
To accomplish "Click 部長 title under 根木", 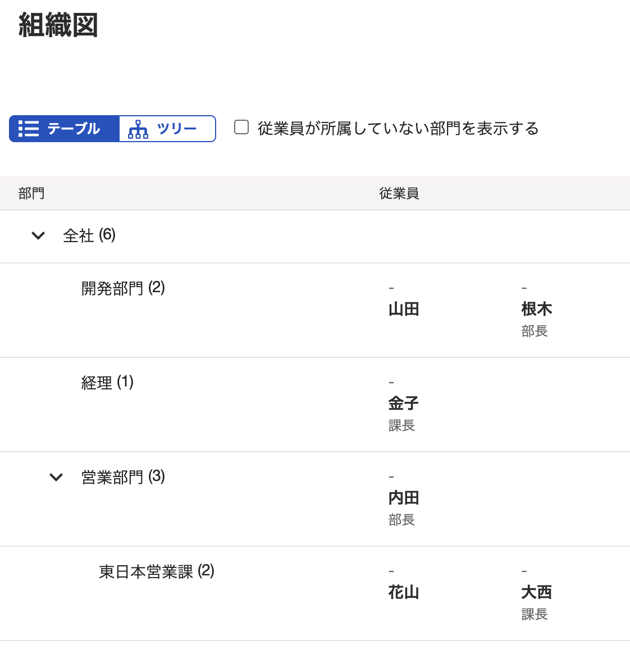I will 535,331.
